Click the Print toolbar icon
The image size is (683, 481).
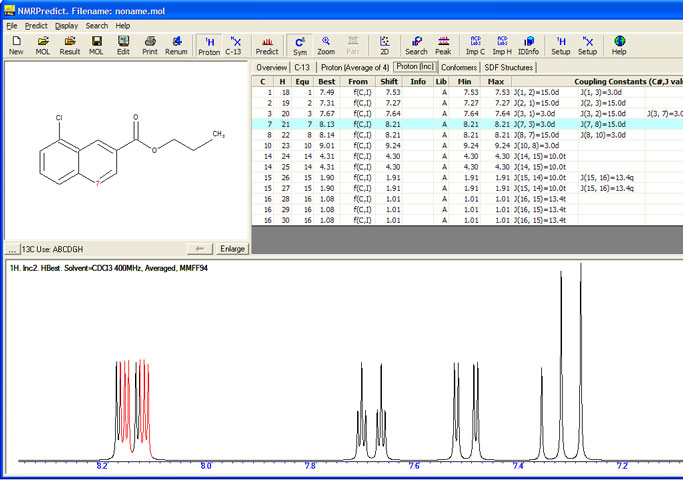[149, 45]
